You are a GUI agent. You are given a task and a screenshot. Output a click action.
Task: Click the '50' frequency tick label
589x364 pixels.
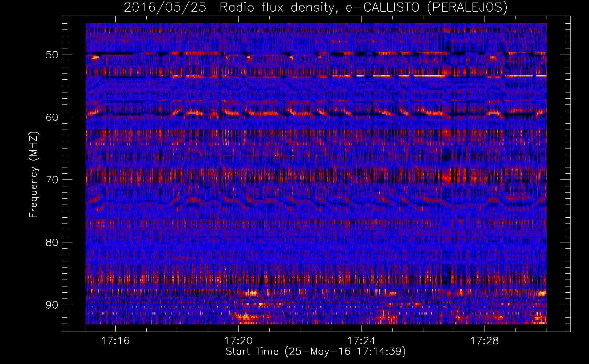tap(52, 55)
